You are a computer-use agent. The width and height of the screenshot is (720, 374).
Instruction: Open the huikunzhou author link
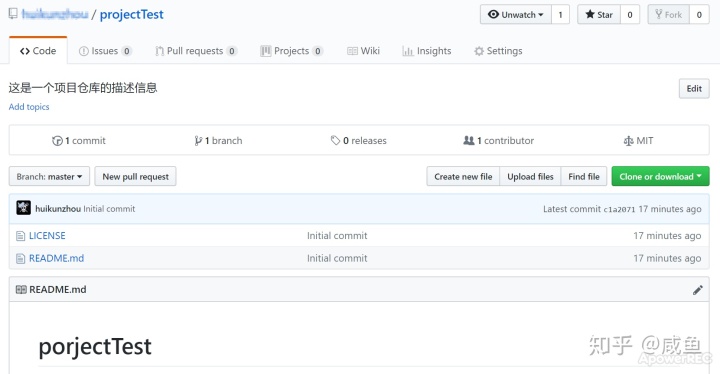tap(58, 209)
